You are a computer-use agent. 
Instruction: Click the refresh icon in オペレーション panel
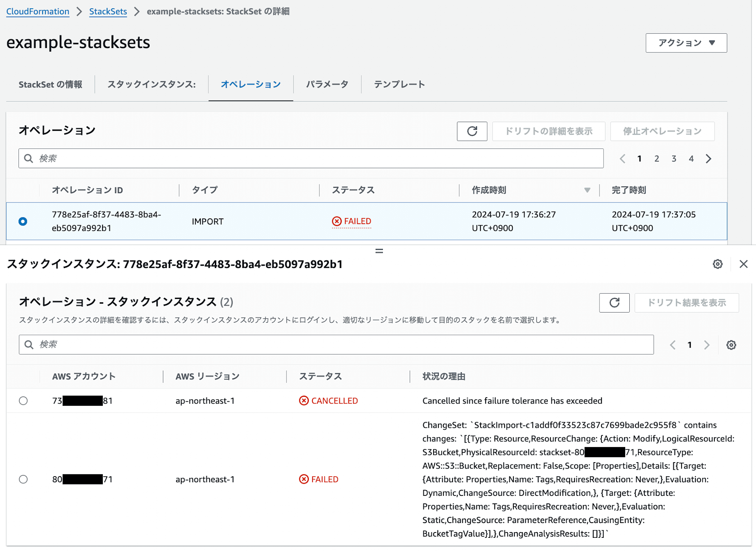(x=472, y=131)
